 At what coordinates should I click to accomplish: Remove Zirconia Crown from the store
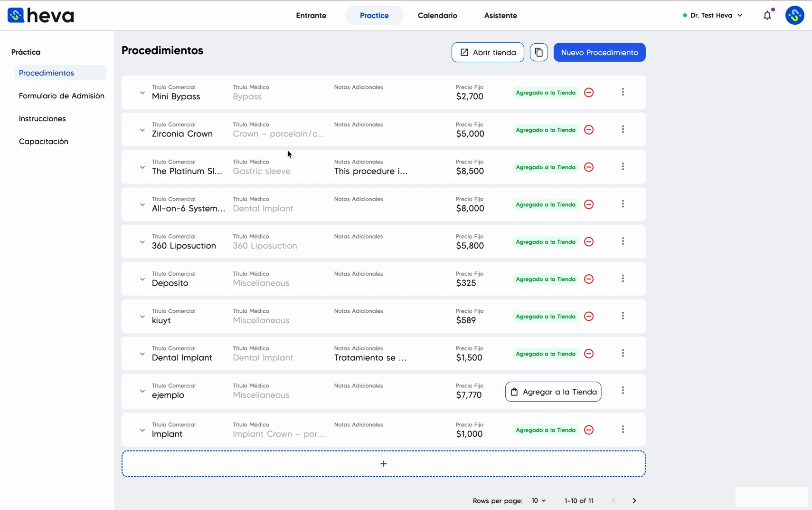[x=589, y=130]
